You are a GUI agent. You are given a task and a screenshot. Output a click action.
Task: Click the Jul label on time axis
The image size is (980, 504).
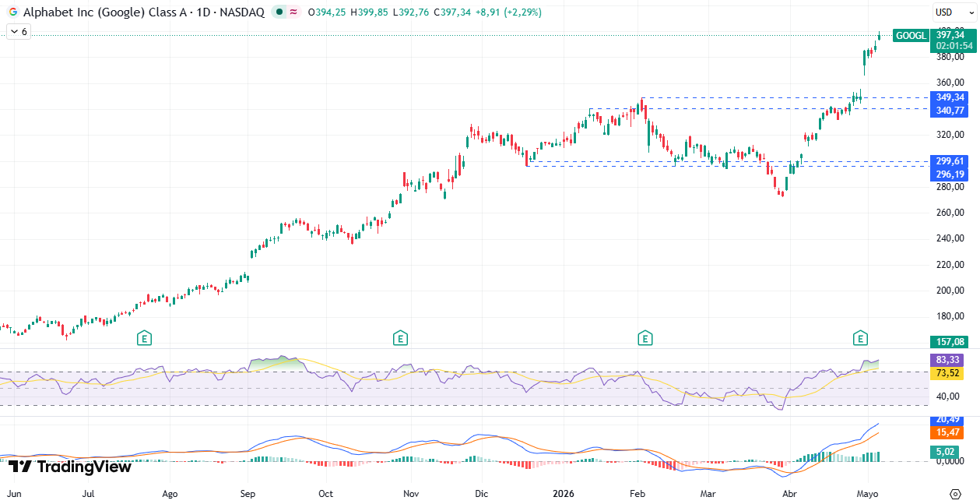[x=88, y=494]
